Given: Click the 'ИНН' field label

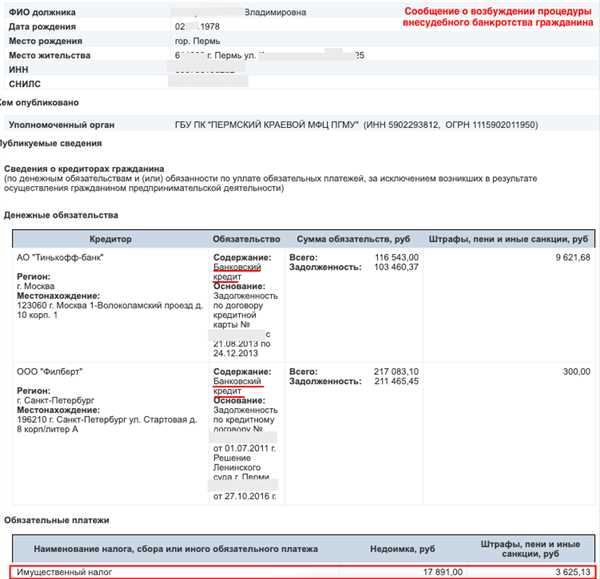Looking at the screenshot, I should click(18, 70).
